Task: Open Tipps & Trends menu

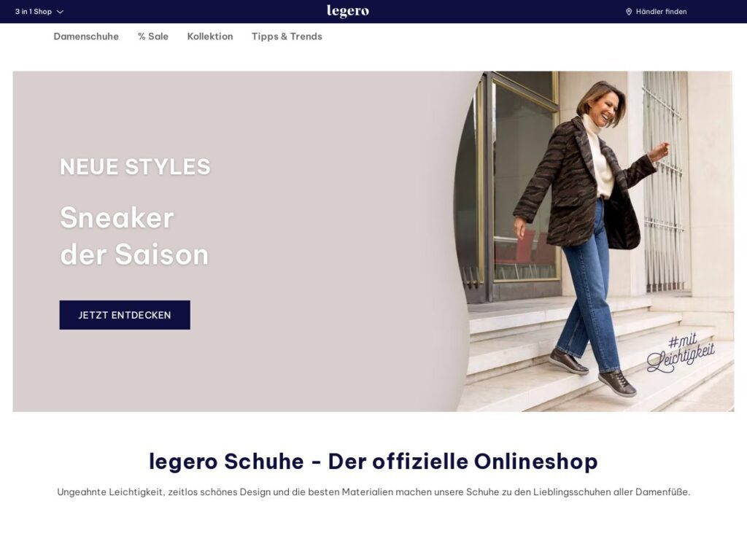Action: [287, 36]
